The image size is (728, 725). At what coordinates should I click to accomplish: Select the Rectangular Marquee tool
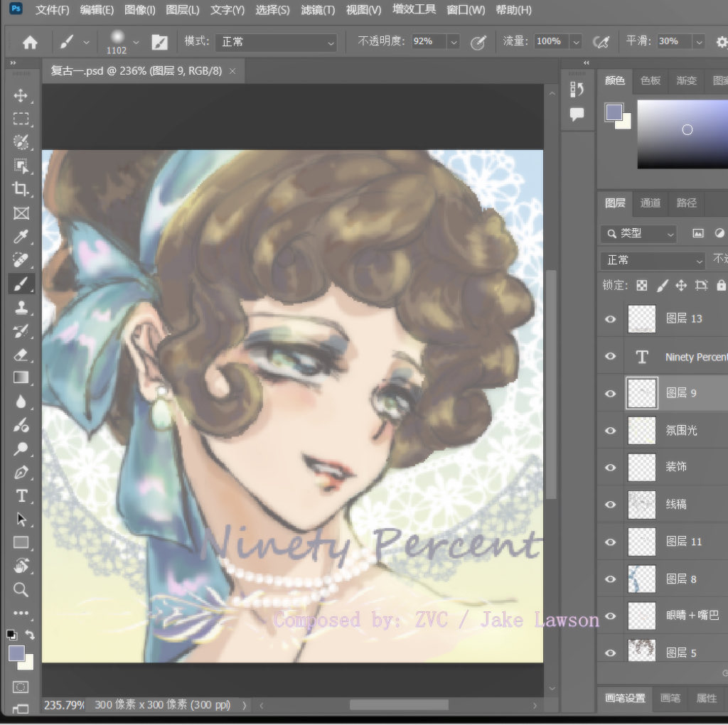pyautogui.click(x=21, y=119)
